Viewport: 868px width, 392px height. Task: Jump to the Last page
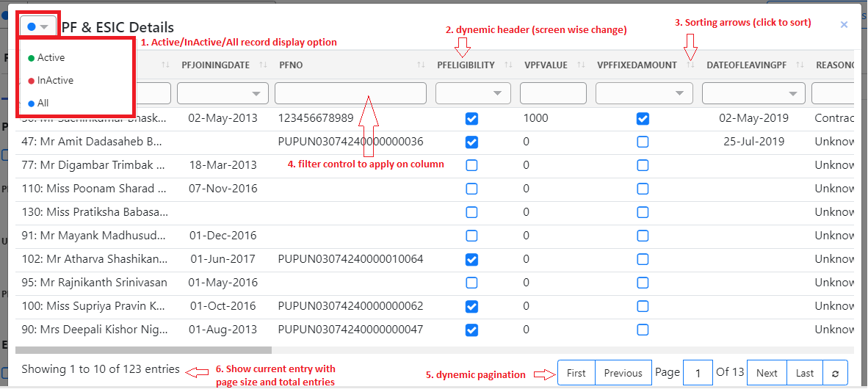[804, 373]
